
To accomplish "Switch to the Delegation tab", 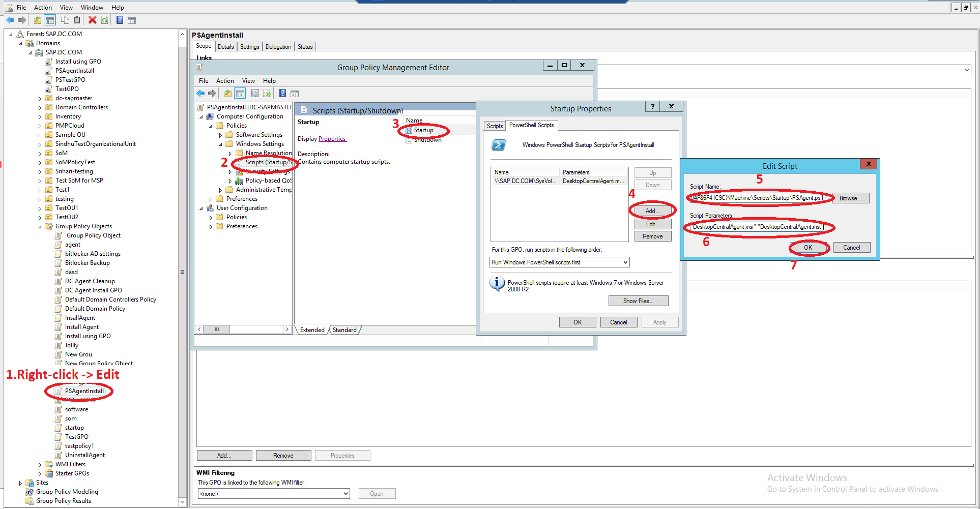I will pyautogui.click(x=278, y=47).
